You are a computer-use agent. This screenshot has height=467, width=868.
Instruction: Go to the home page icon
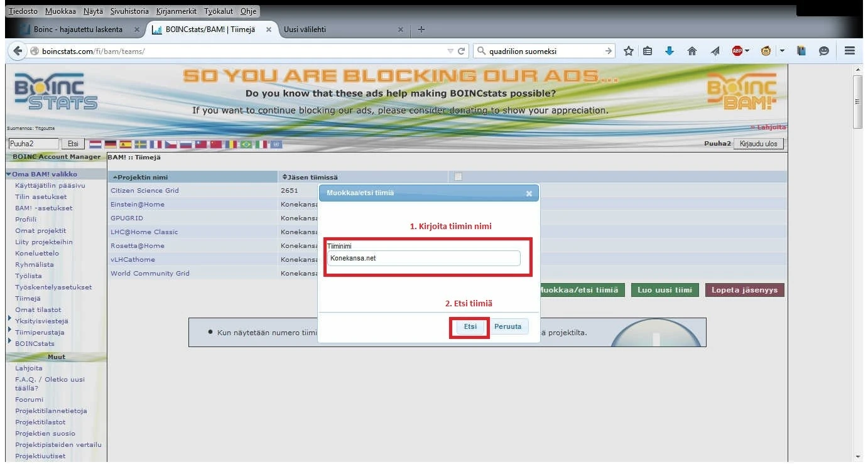[x=692, y=51]
